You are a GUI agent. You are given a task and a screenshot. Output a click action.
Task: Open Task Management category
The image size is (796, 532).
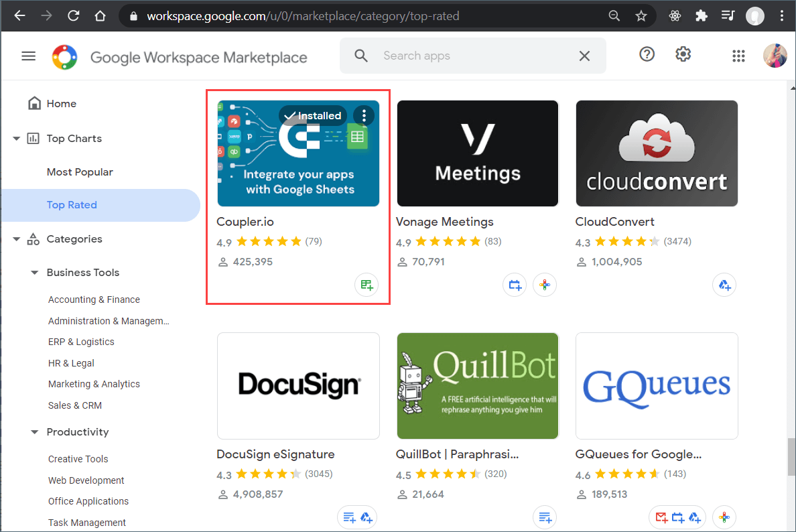pos(87,523)
